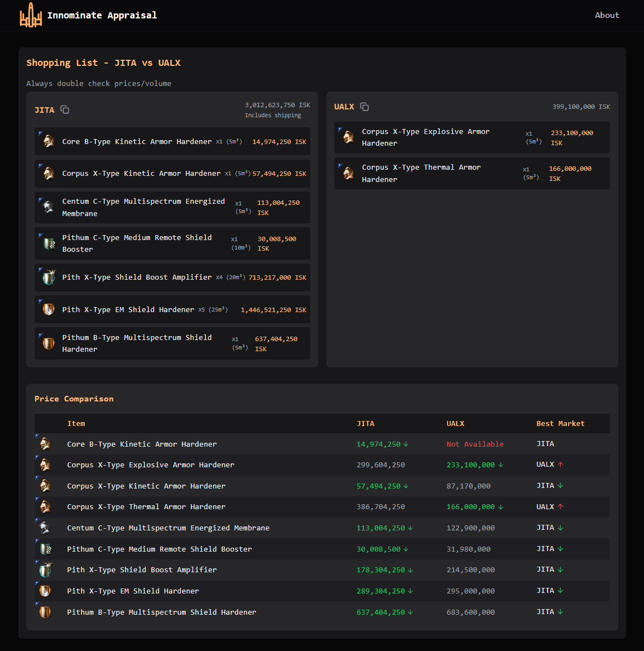
Task: Click UALX price 295,000,000
Action: click(470, 591)
